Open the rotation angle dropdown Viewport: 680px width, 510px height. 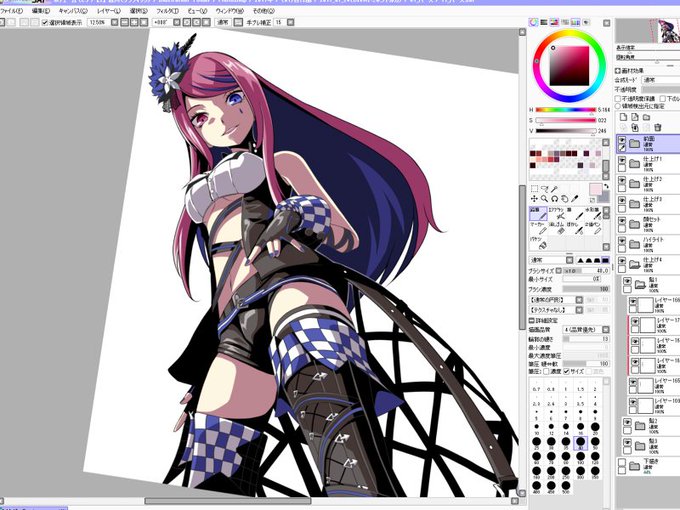point(177,22)
